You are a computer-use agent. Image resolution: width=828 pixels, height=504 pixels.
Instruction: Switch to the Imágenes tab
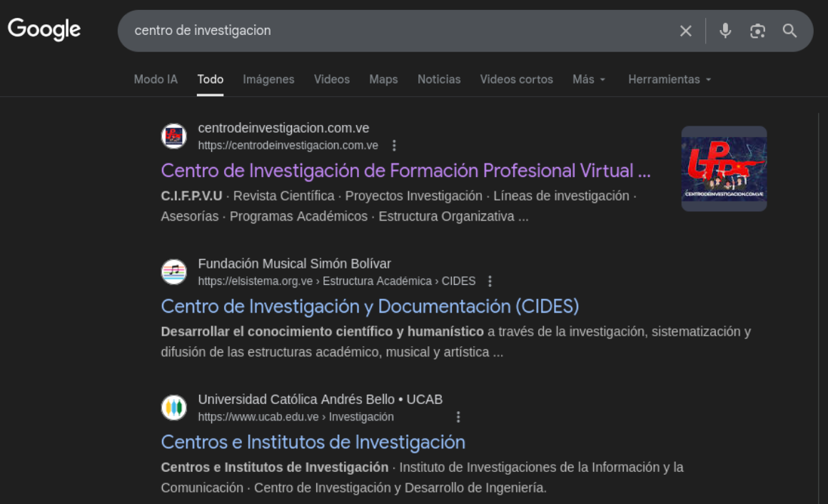tap(268, 79)
